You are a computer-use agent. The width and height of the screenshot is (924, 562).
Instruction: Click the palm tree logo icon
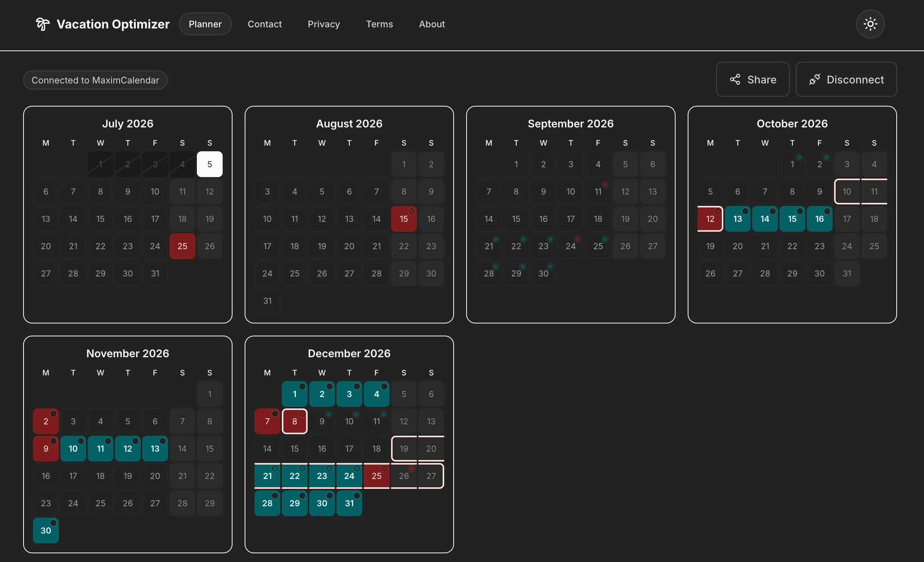tap(42, 24)
